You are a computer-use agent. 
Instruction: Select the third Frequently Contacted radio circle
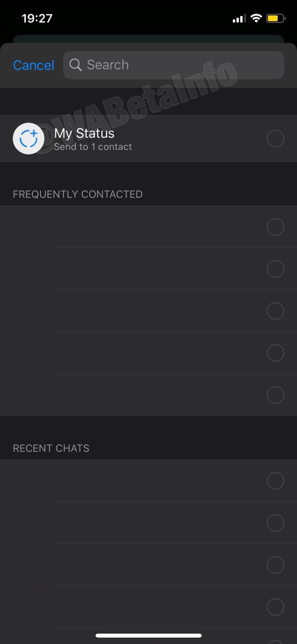tap(275, 311)
